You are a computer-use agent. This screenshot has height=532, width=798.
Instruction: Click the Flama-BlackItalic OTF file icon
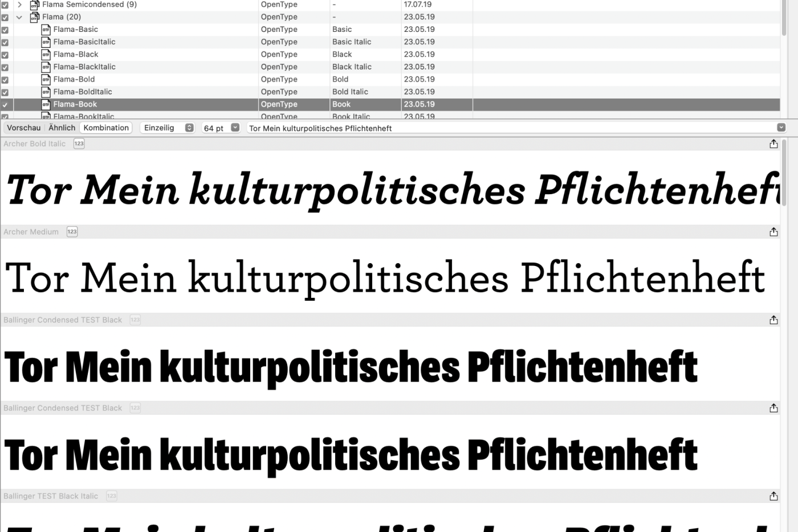pyautogui.click(x=46, y=67)
